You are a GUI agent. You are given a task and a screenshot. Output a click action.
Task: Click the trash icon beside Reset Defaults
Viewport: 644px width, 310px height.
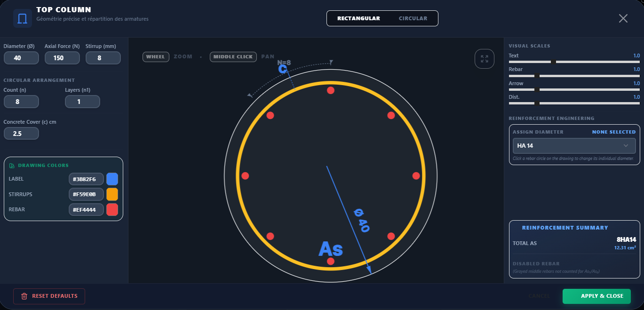coord(24,296)
